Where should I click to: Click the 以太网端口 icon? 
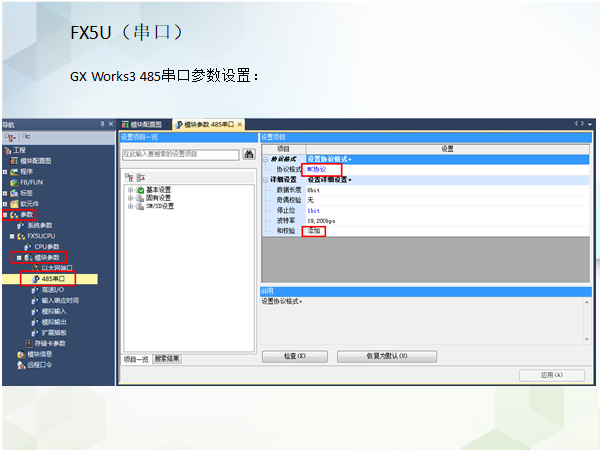pos(36,268)
